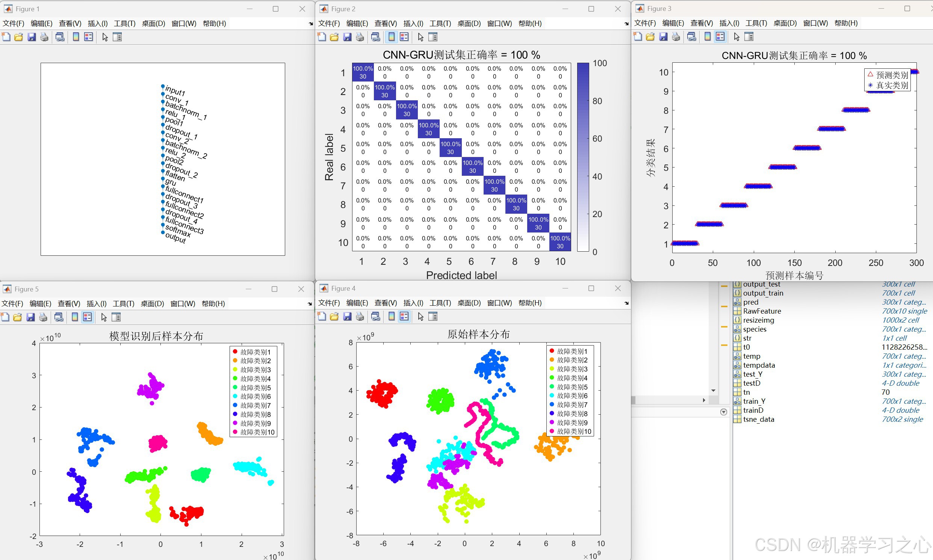Viewport: 933px width, 560px height.
Task: Click Open File icon in Figure 3 toolbar
Action: coord(650,36)
